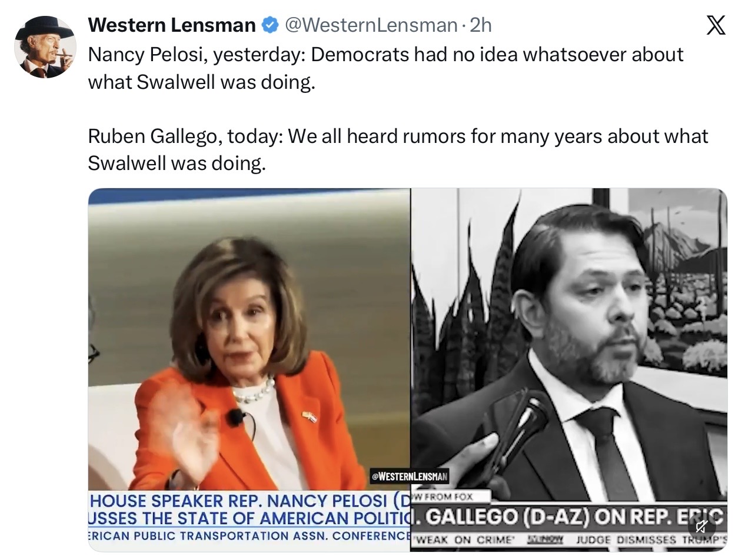Click the "Judge Dismisses Trump's" news ticker
Image resolution: width=745 pixels, height=560 pixels.
click(651, 539)
